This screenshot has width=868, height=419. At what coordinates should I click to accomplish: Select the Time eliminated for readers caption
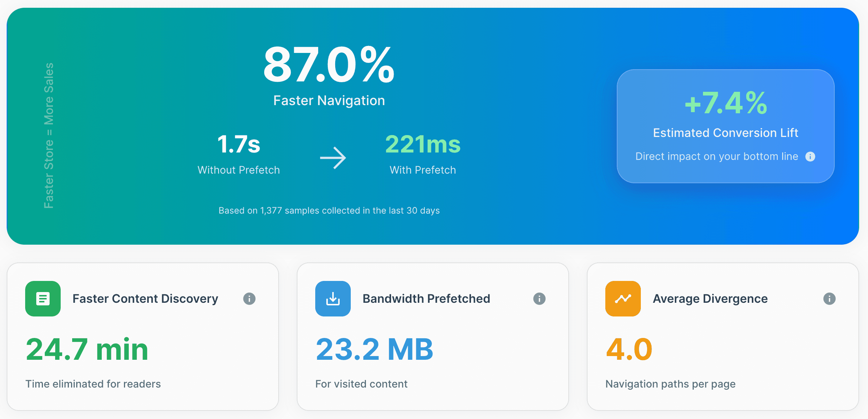(93, 384)
